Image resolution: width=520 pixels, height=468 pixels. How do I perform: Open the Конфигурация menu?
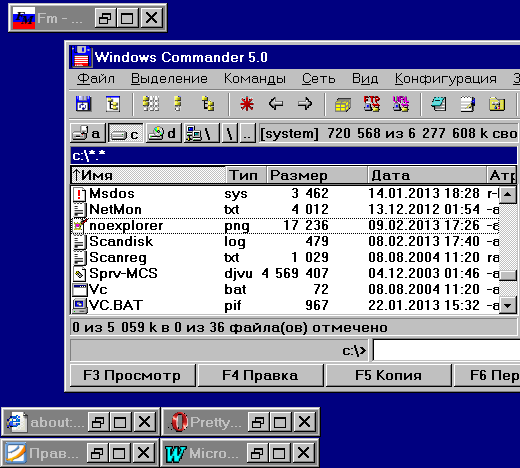click(446, 79)
